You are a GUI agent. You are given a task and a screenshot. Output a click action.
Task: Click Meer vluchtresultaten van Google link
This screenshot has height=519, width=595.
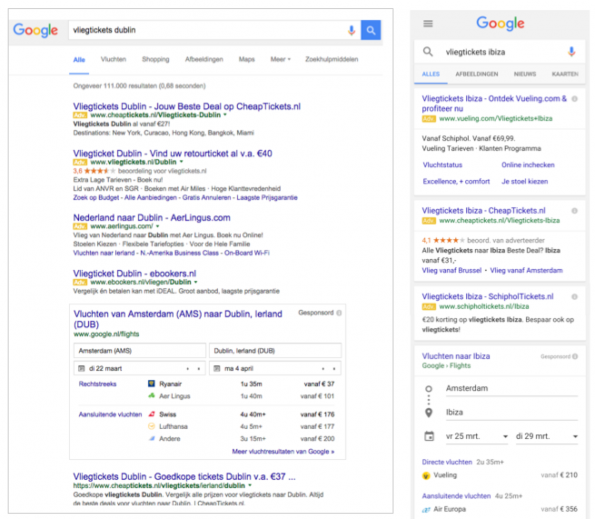coord(283,451)
